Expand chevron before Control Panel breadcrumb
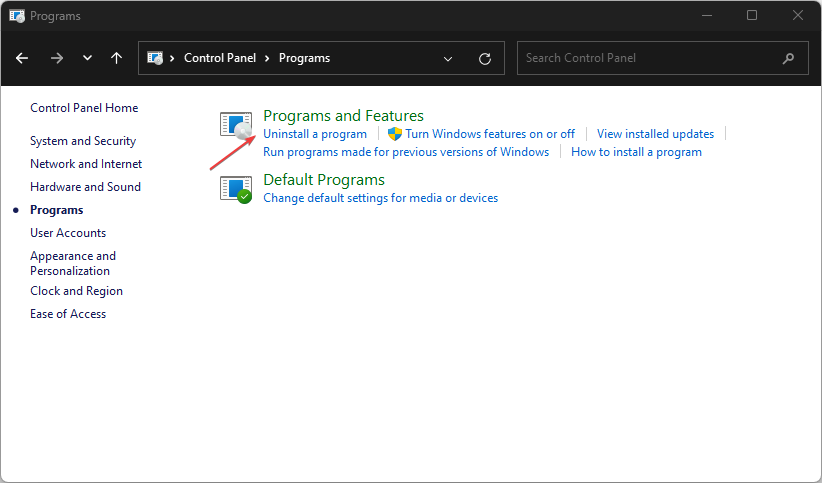This screenshot has width=822, height=483. (172, 58)
